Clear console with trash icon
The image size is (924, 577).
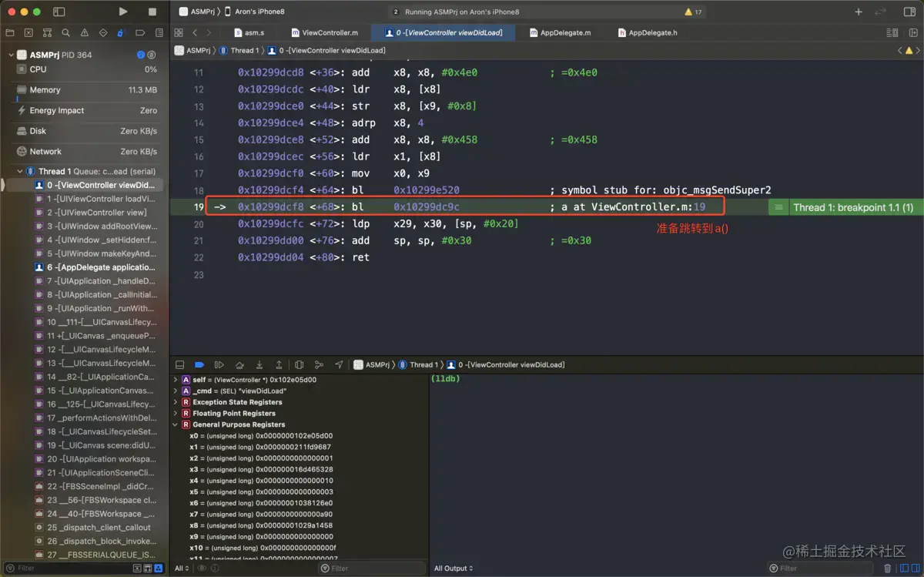coord(887,569)
